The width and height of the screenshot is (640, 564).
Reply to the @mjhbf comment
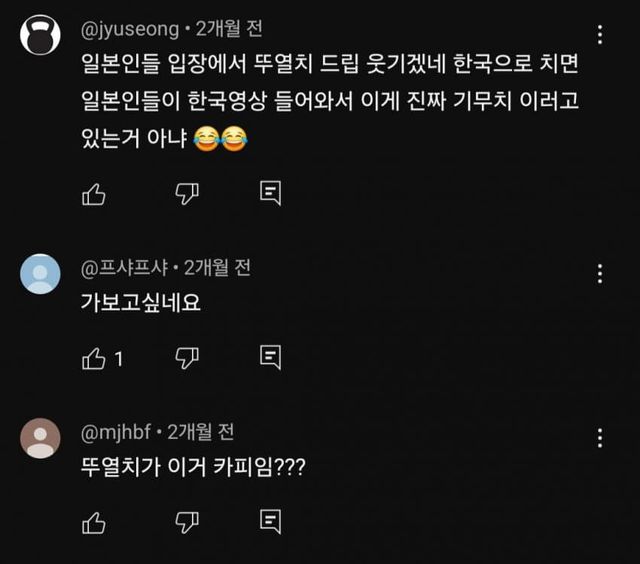[x=270, y=520]
